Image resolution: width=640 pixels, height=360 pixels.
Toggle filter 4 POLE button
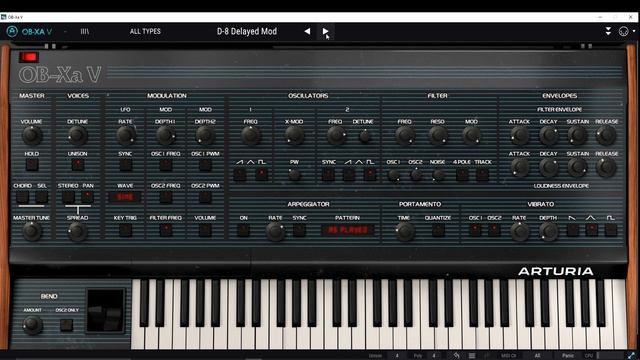click(x=462, y=174)
